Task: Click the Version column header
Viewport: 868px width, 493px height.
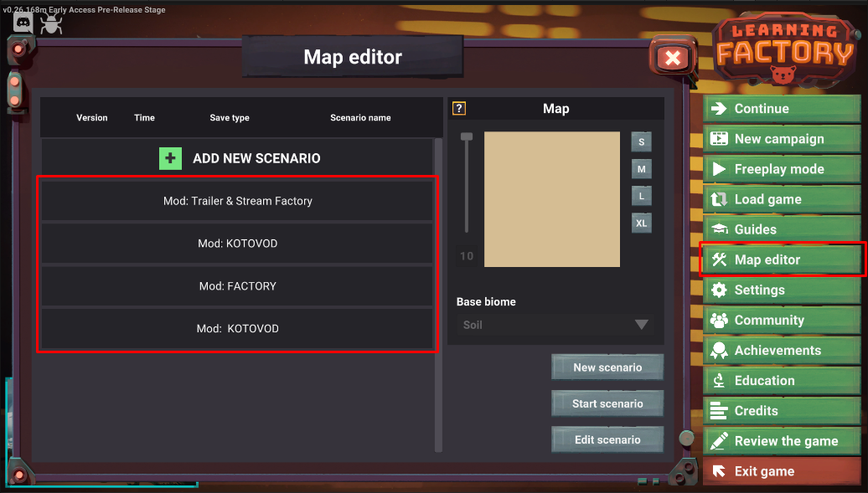Action: coord(92,117)
